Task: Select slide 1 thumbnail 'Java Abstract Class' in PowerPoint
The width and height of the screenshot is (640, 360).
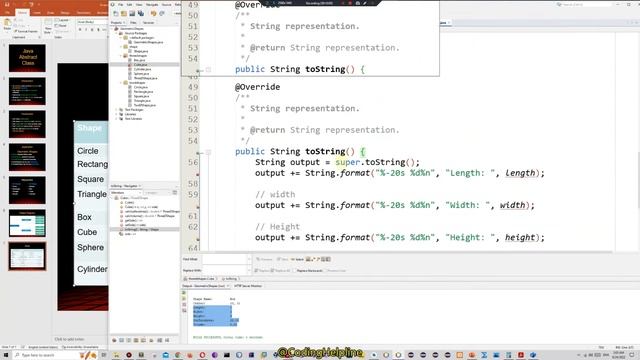Action: tap(27, 58)
